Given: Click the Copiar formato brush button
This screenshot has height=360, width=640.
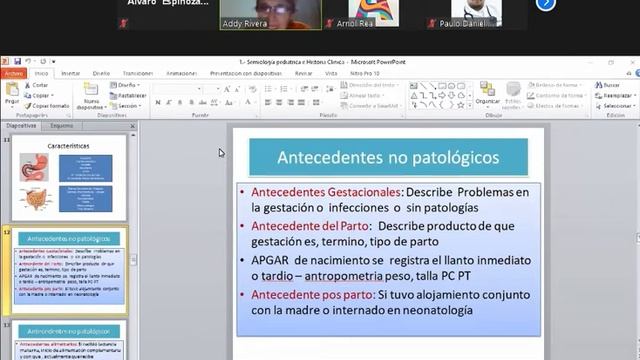Looking at the screenshot, I should (x=47, y=106).
